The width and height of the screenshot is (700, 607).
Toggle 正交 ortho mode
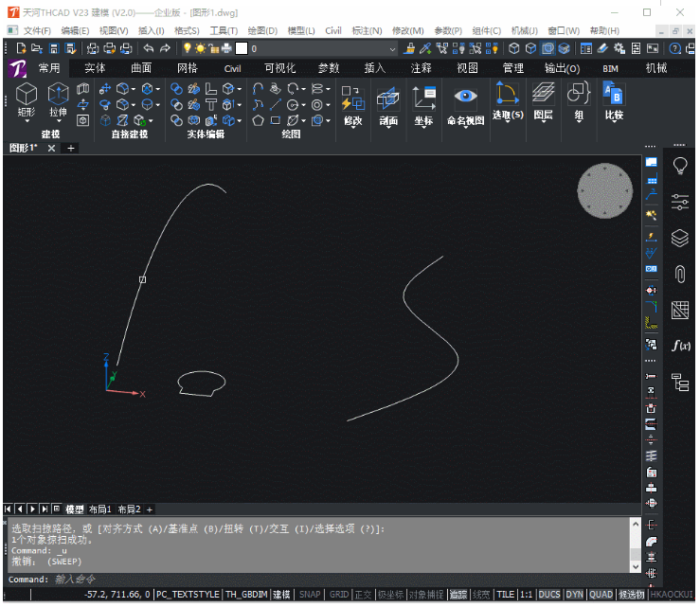pos(363,595)
